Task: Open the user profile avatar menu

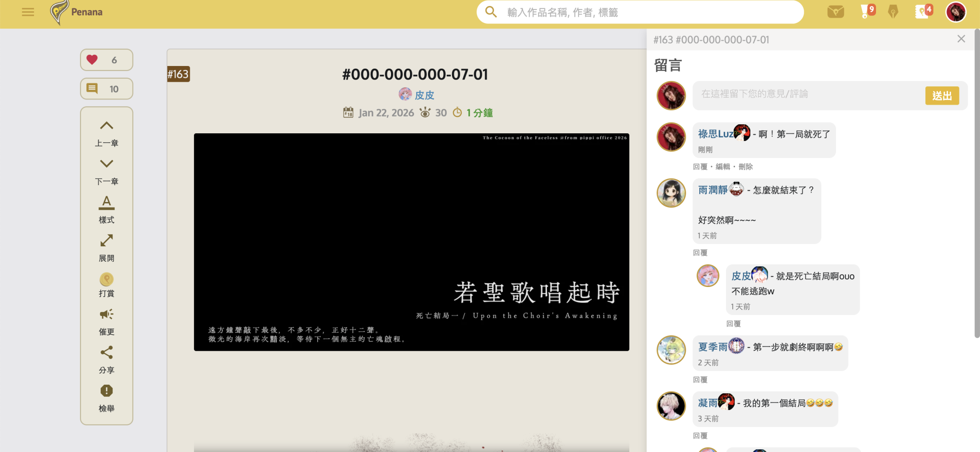Action: 956,12
